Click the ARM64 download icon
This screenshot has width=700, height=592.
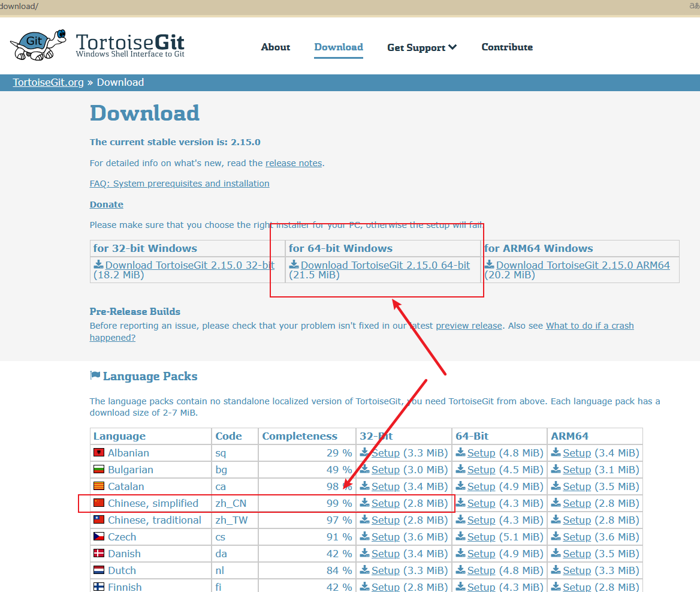(x=491, y=265)
